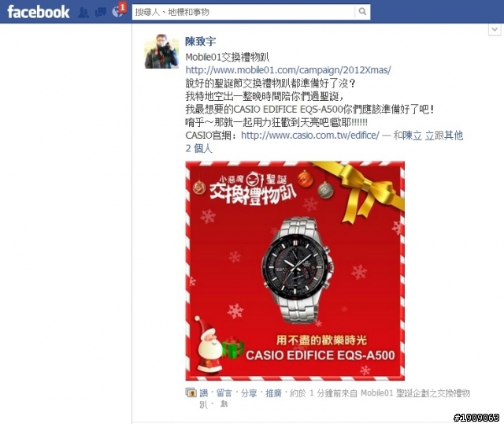The width and height of the screenshot is (504, 424).
Task: Open the casio.com.tw edifice link
Action: pyautogui.click(x=310, y=136)
